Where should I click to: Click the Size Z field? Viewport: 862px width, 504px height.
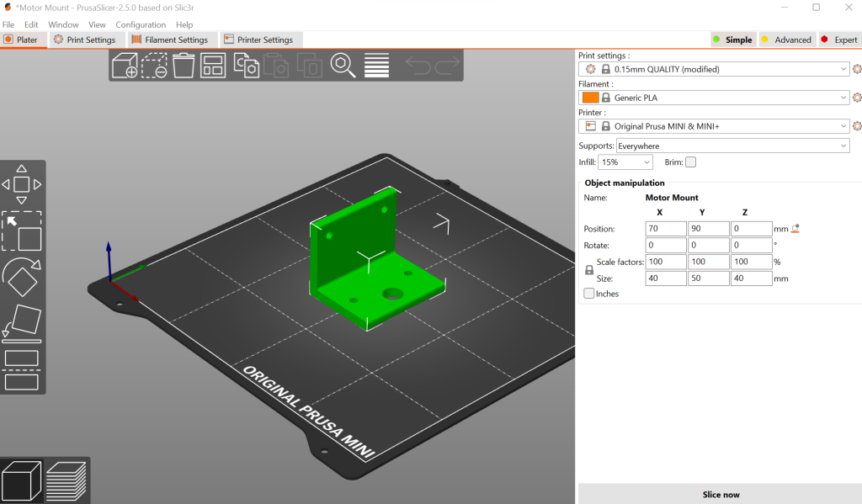coord(752,279)
